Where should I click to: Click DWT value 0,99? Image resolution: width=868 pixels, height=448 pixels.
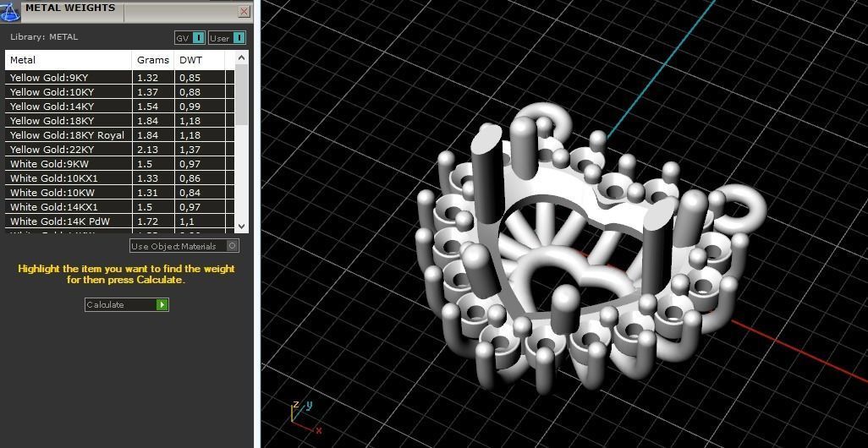(190, 107)
